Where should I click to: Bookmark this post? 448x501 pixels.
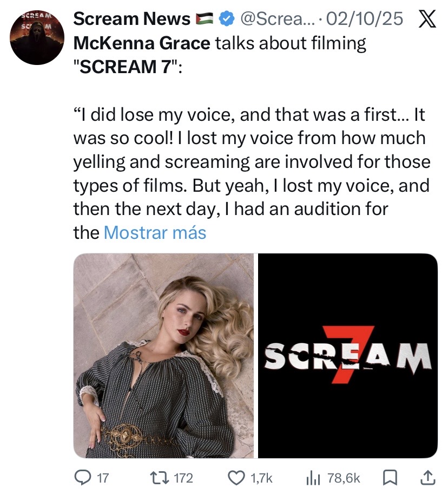pyautogui.click(x=389, y=478)
